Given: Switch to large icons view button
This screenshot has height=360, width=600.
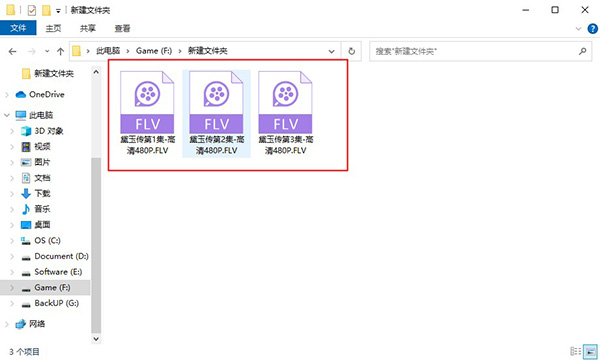Looking at the screenshot, I should tap(590, 351).
